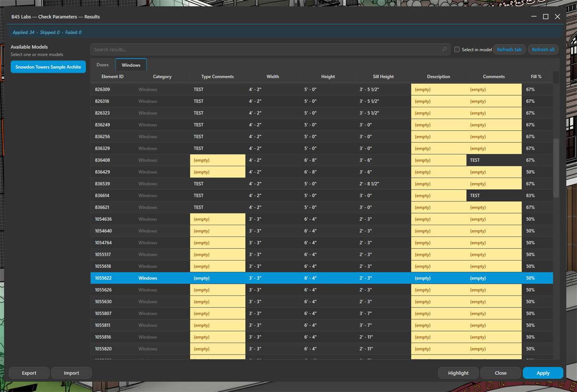Sort by Element ID column header

tap(113, 77)
